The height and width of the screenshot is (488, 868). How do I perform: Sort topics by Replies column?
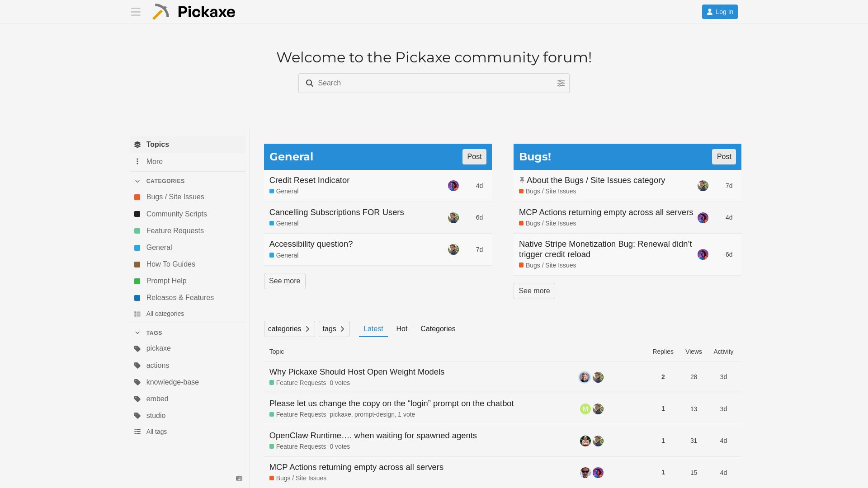(663, 352)
